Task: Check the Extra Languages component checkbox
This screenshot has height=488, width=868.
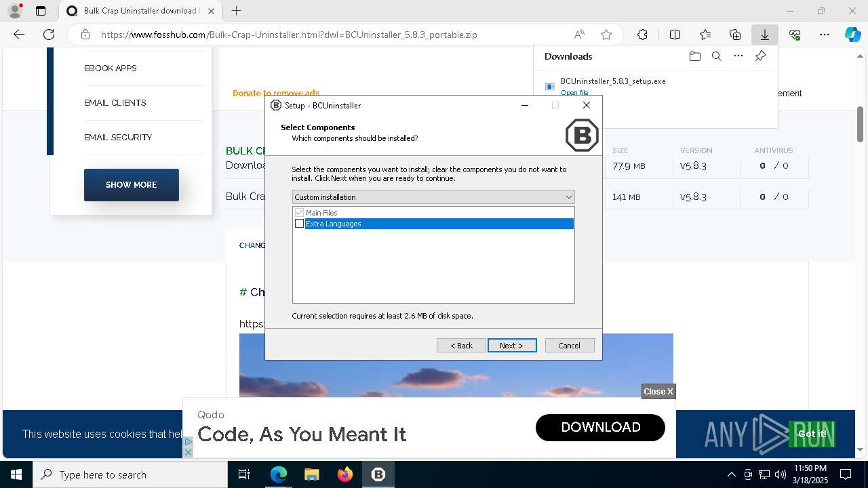Action: pyautogui.click(x=299, y=224)
